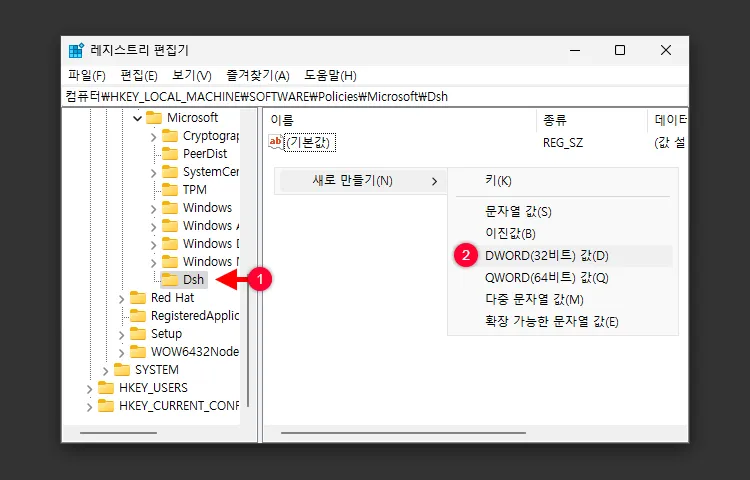Click the HKEY_USERS folder icon
This screenshot has width=750, height=480.
click(106, 388)
